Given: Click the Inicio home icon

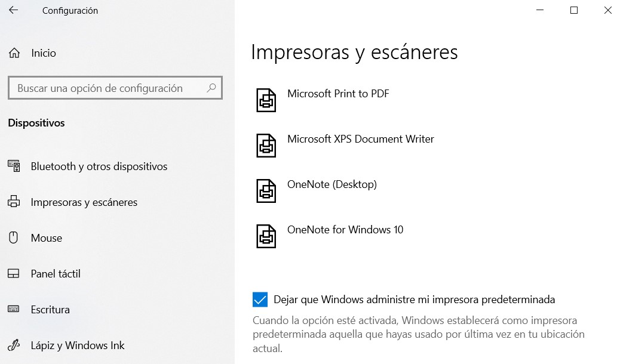Looking at the screenshot, I should 14,53.
